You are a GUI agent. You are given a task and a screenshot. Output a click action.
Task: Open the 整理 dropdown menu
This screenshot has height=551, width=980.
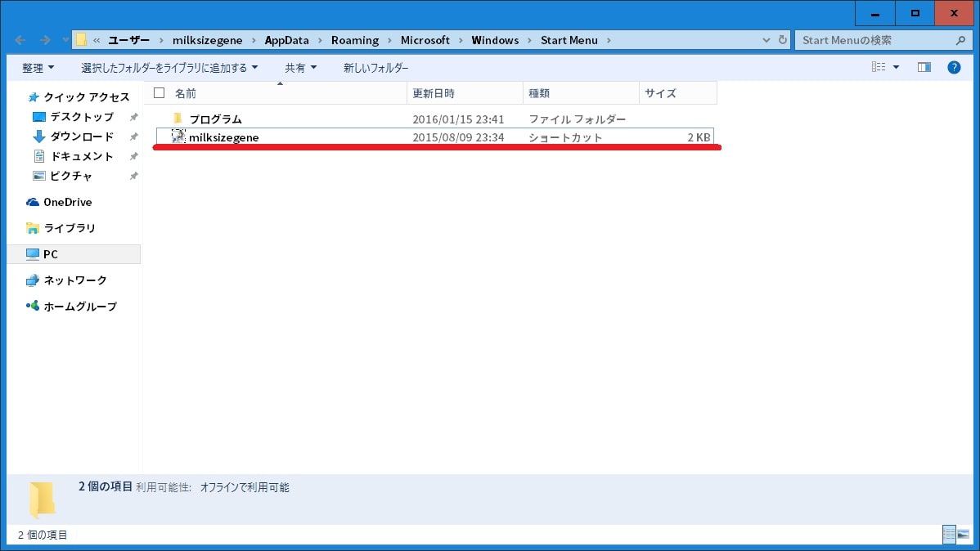coord(38,68)
